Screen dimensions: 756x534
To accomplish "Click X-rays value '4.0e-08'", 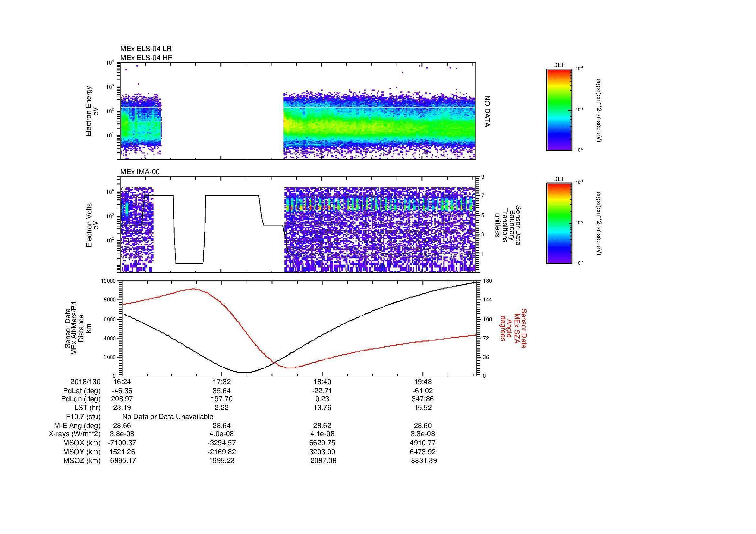I will coord(222,434).
